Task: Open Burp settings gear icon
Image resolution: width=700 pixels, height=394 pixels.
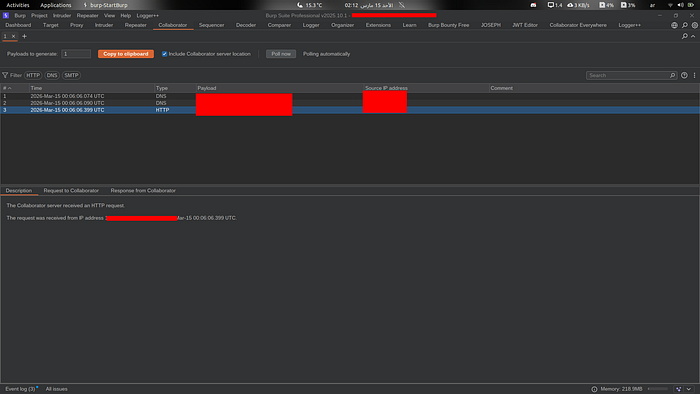Action: tap(694, 25)
